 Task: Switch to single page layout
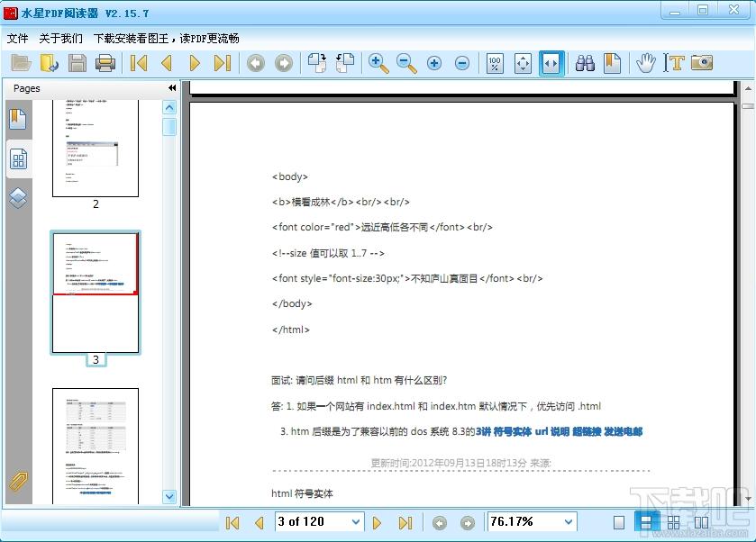tap(619, 523)
